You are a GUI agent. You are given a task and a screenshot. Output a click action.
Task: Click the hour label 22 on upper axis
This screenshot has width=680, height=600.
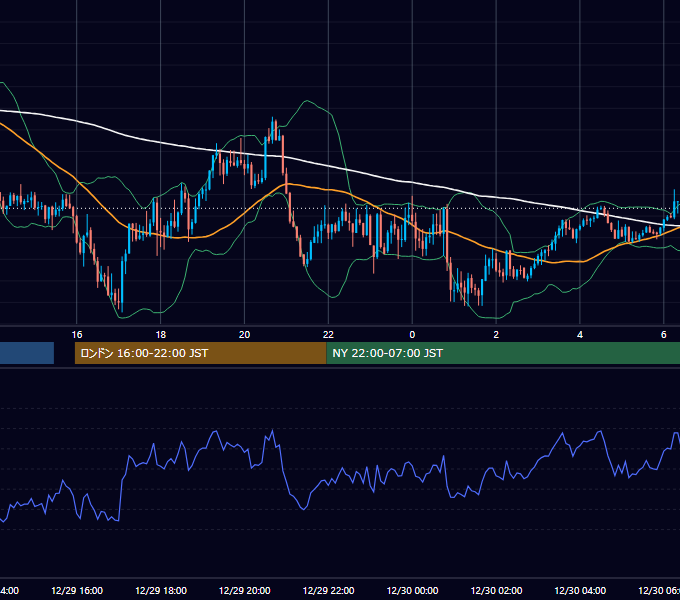[328, 334]
